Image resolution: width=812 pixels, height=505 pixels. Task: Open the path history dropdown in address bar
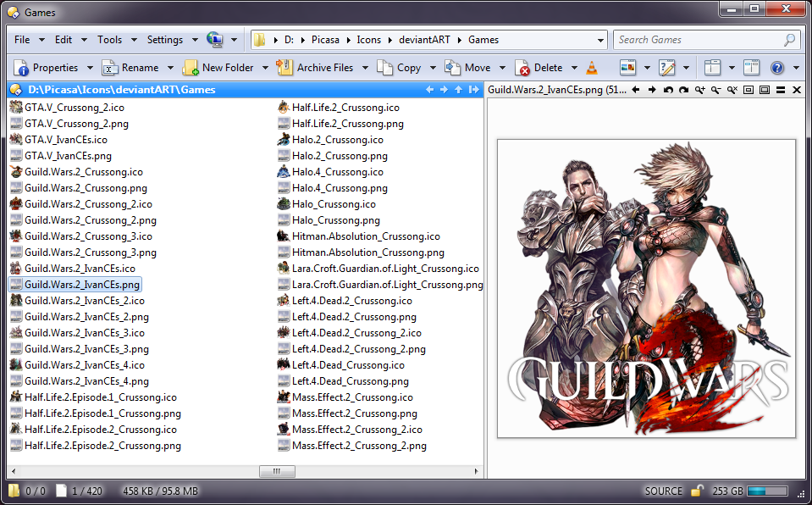[x=600, y=40]
